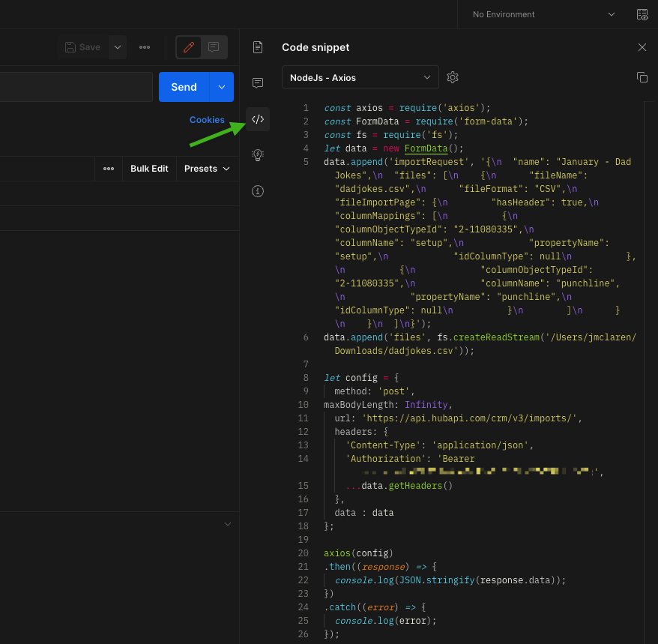The image size is (658, 644).
Task: Switch to comment mode toggle
Action: [x=213, y=46]
